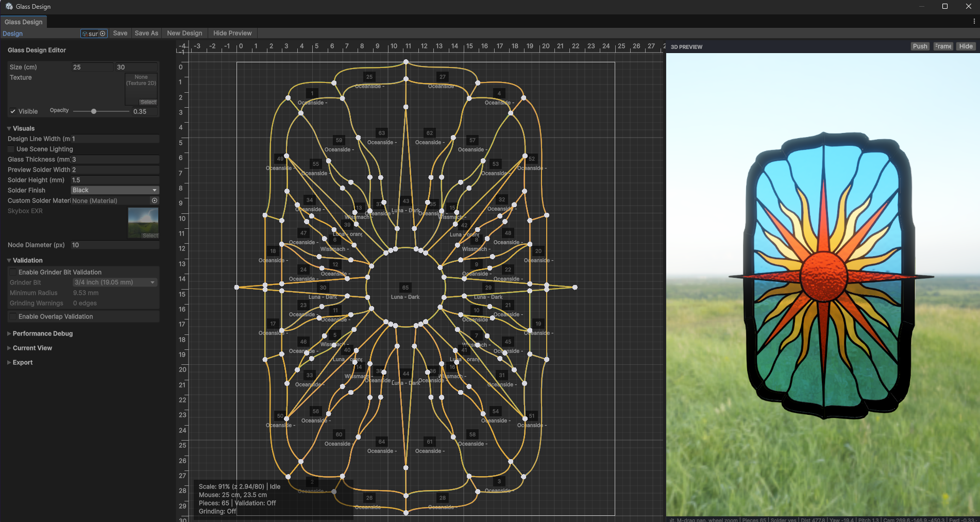Enable Use Scene Lighting checkbox

coord(11,149)
